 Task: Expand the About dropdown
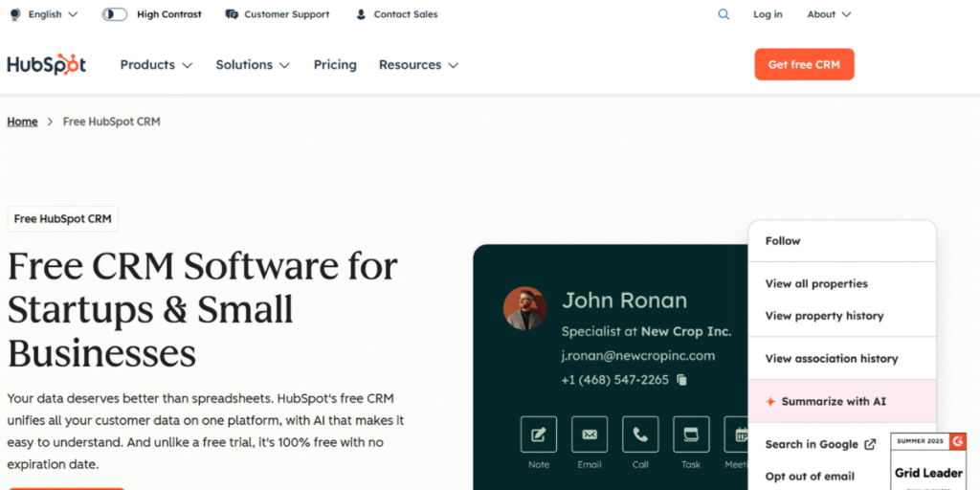[x=829, y=14]
